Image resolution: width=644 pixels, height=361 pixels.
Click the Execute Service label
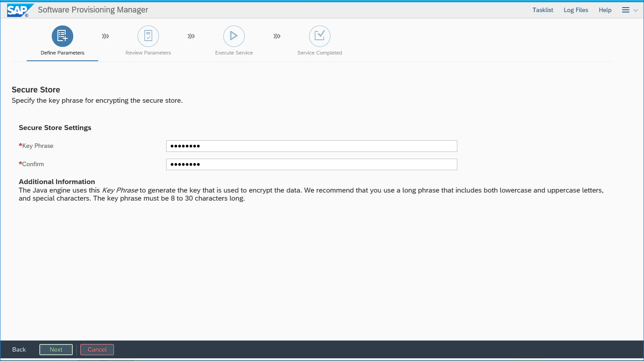click(x=234, y=53)
